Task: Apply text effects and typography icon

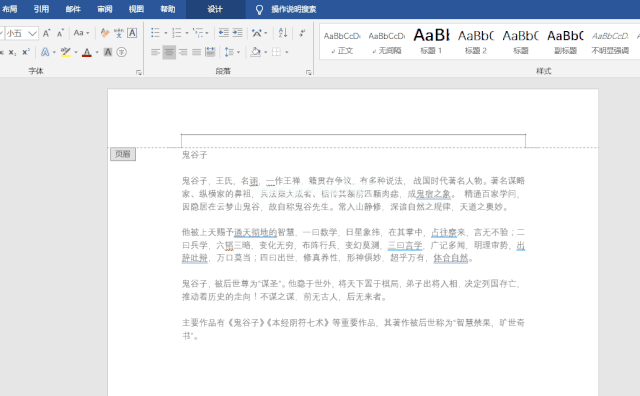Action: pos(45,52)
